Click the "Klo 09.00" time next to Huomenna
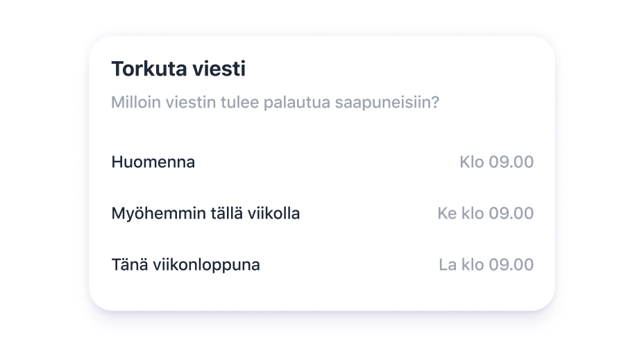This screenshot has height=347, width=644. pyautogui.click(x=496, y=162)
